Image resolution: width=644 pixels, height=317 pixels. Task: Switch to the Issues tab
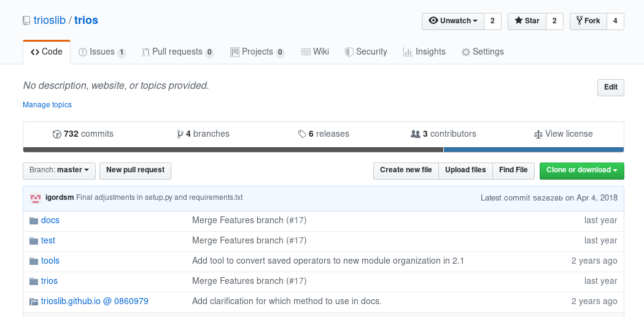coord(103,52)
